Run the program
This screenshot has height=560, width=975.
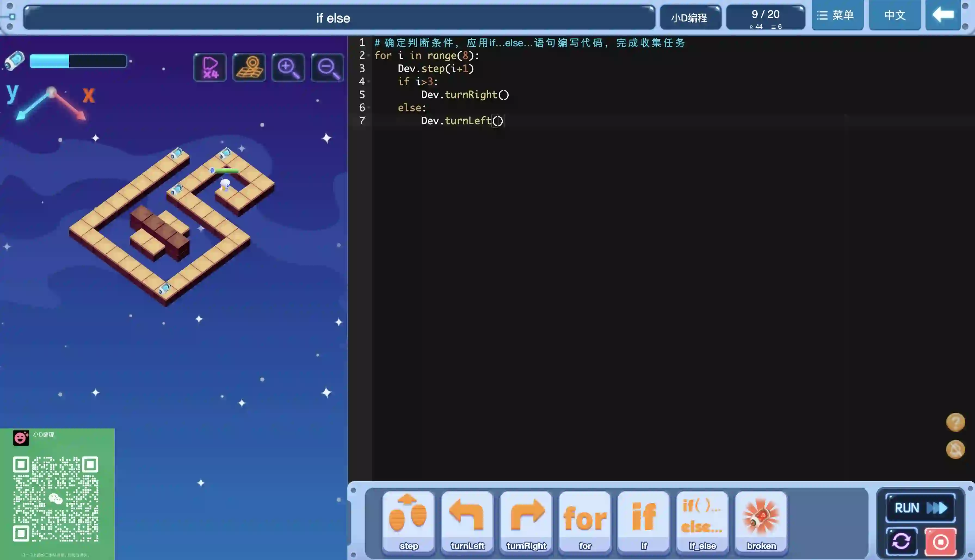[x=920, y=508]
